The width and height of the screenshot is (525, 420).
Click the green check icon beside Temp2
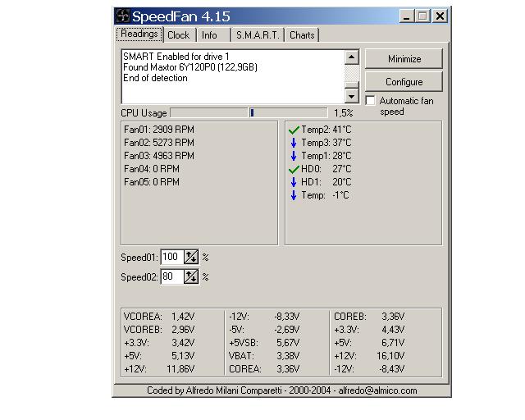coord(294,130)
